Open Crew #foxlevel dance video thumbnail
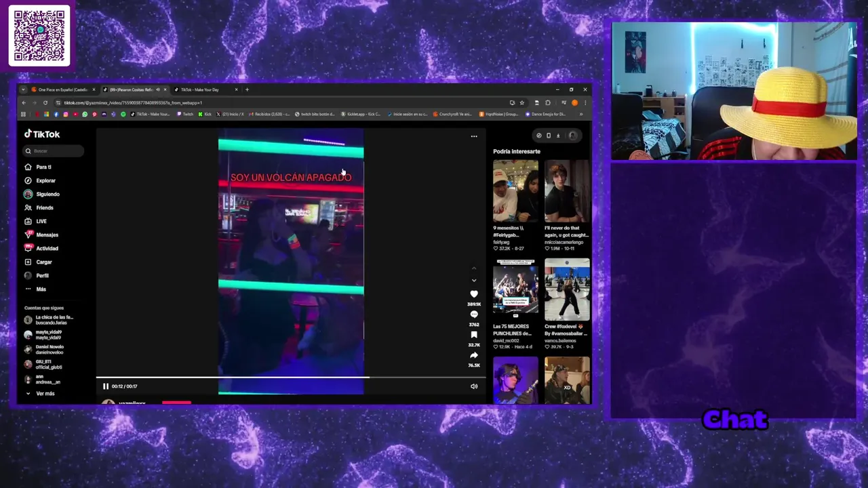This screenshot has width=868, height=488. click(567, 289)
